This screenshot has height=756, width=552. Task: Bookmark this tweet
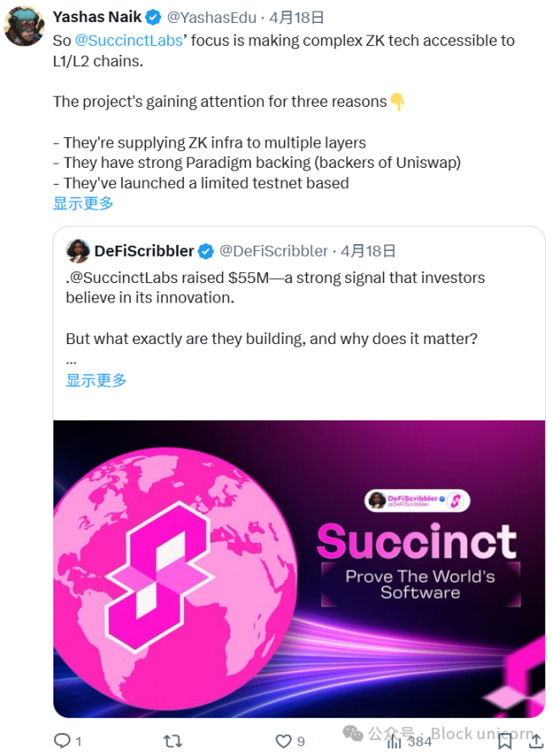pyautogui.click(x=505, y=741)
